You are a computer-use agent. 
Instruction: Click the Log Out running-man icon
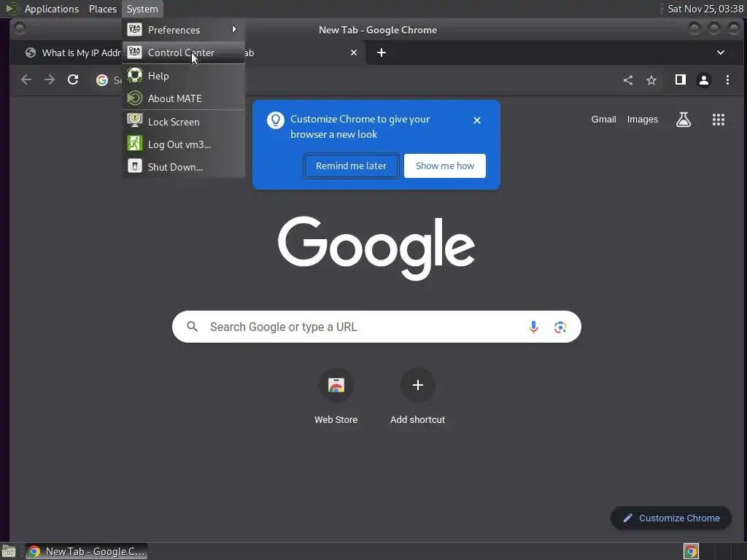pos(135,144)
